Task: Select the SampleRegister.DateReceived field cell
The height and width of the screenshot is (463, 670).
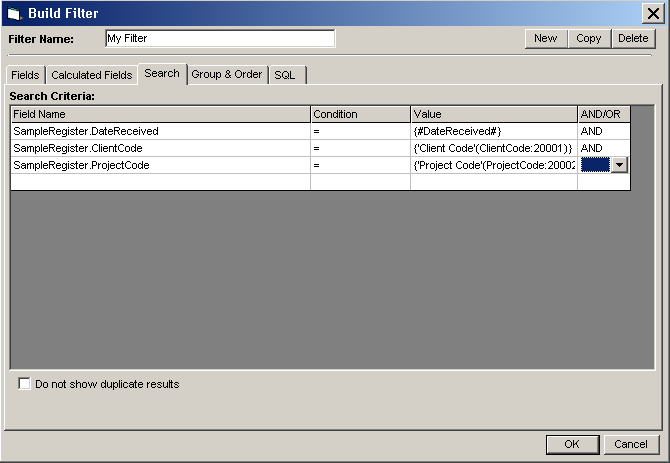Action: [x=160, y=131]
